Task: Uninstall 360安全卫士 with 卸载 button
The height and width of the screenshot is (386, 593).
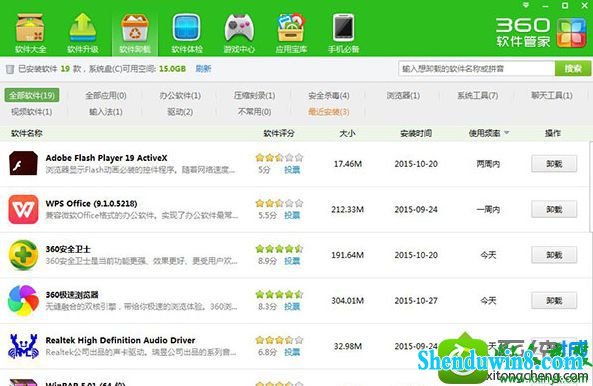Action: point(554,255)
